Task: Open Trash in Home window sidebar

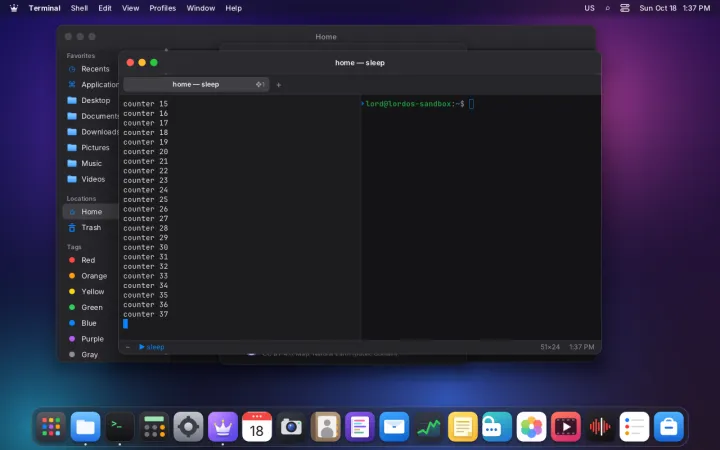Action: click(x=91, y=227)
